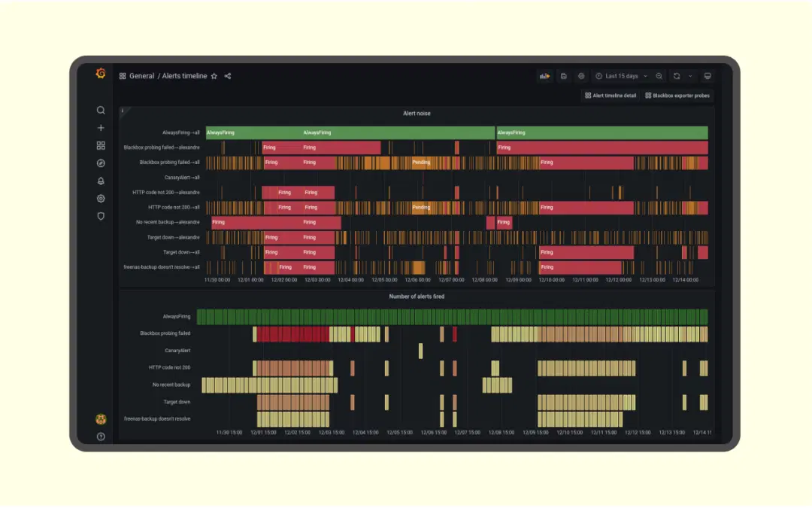Zoom out the time range with magnifier
812x508 pixels.
[x=659, y=76]
